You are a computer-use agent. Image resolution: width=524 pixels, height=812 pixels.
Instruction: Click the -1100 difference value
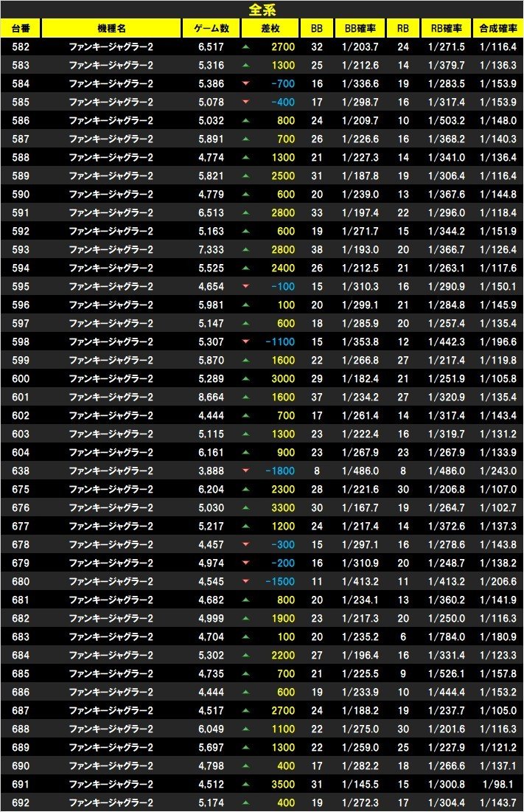point(280,341)
